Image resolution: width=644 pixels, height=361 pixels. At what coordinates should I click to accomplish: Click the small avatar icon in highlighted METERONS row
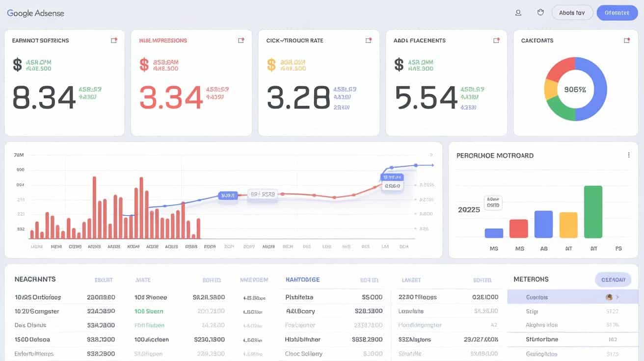coord(609,297)
